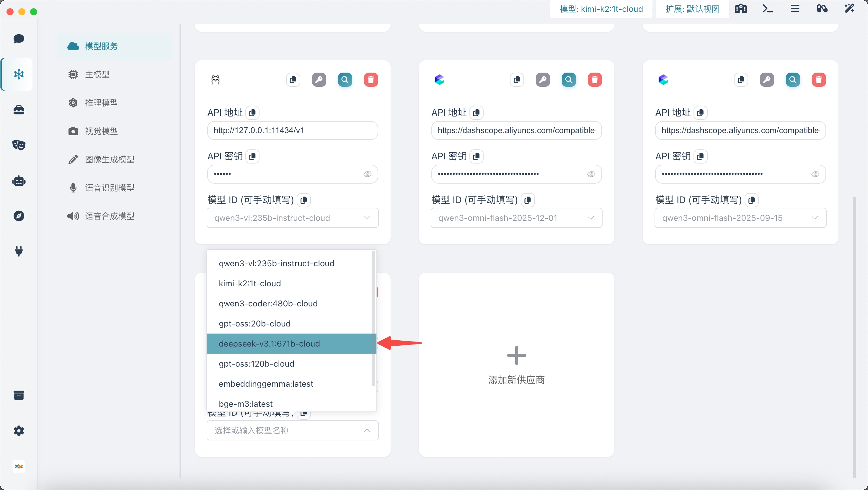Click the key icon on Ollama card
The height and width of the screenshot is (490, 868).
319,80
